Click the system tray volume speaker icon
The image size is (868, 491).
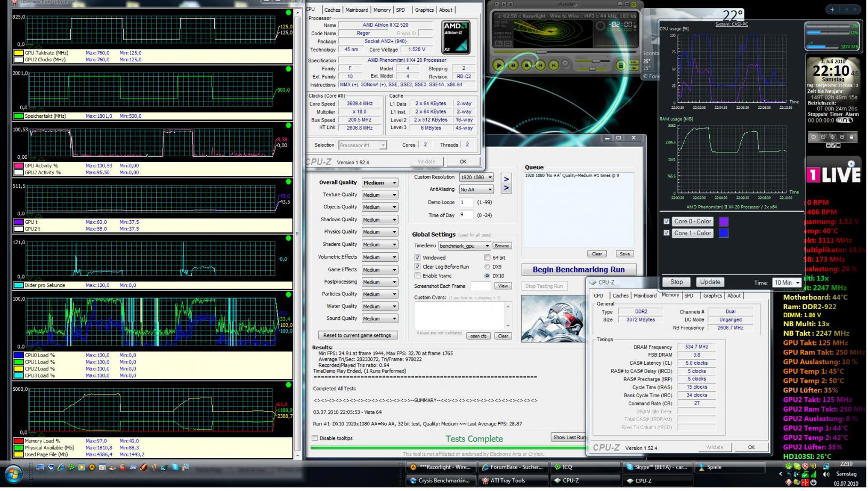pos(826,474)
